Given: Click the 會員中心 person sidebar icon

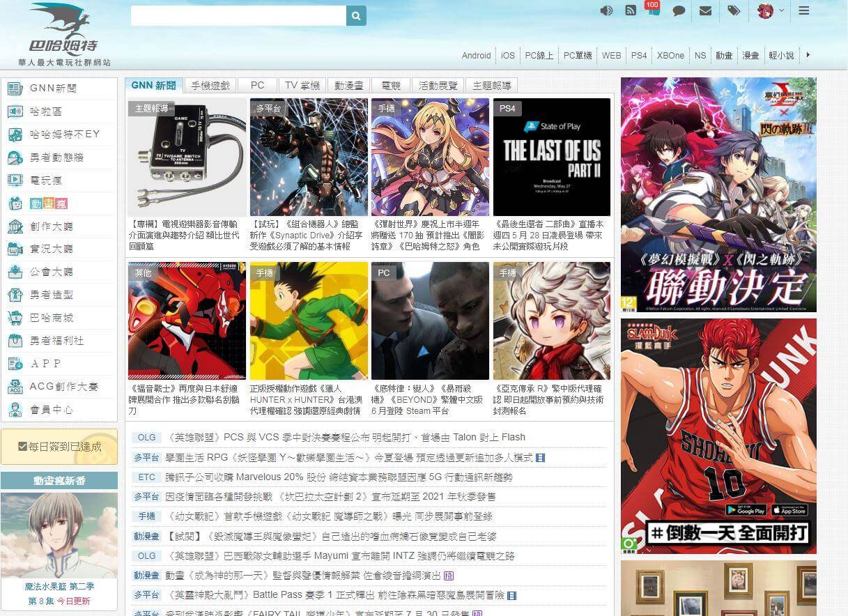Looking at the screenshot, I should [15, 410].
